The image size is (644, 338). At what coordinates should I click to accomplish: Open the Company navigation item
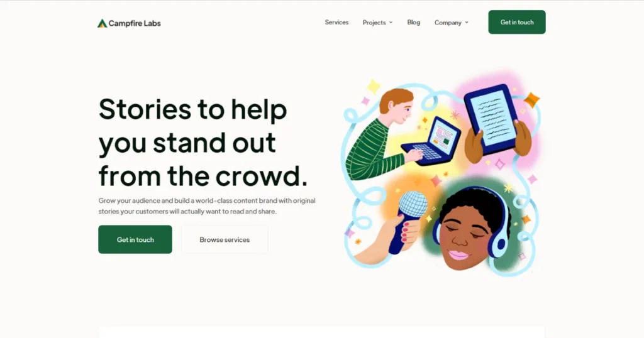pos(448,23)
